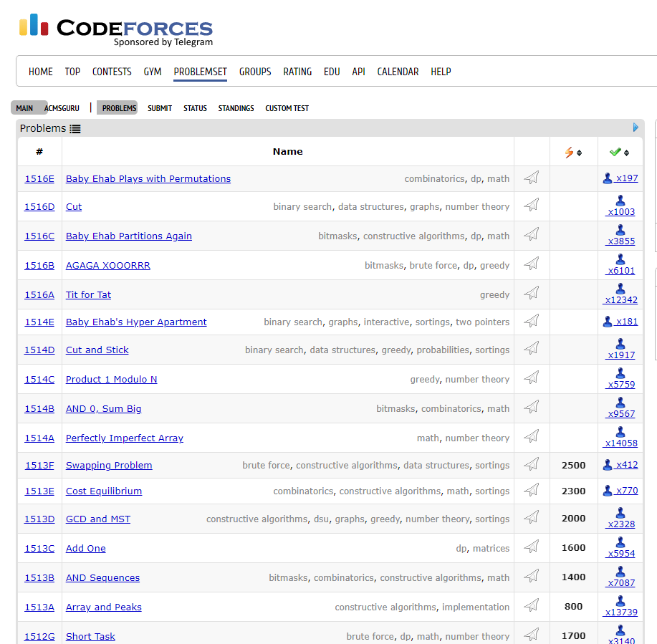Submit icon for Cost Equilibrium row

coord(532,490)
